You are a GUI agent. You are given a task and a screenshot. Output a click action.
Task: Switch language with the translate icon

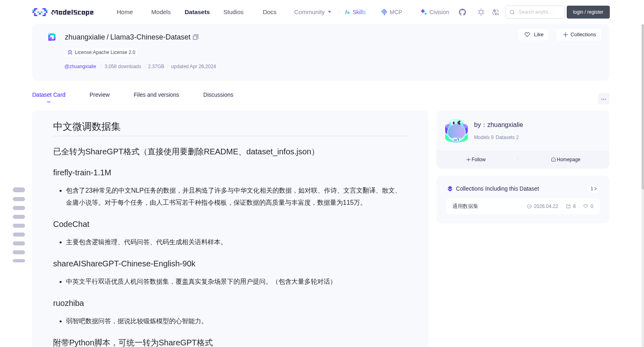click(x=495, y=12)
